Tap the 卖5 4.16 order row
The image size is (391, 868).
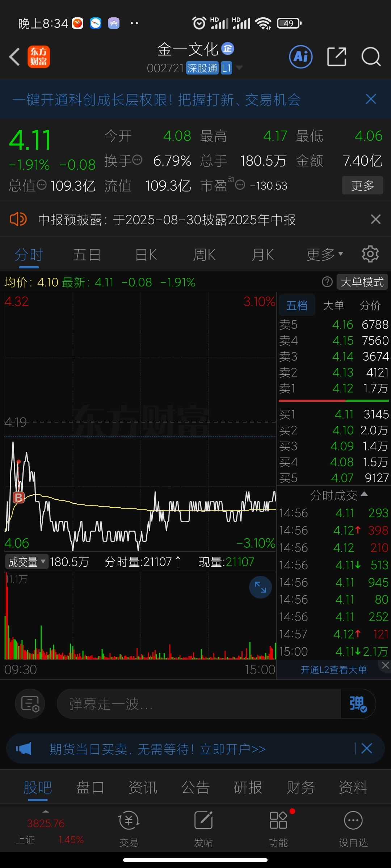(334, 324)
